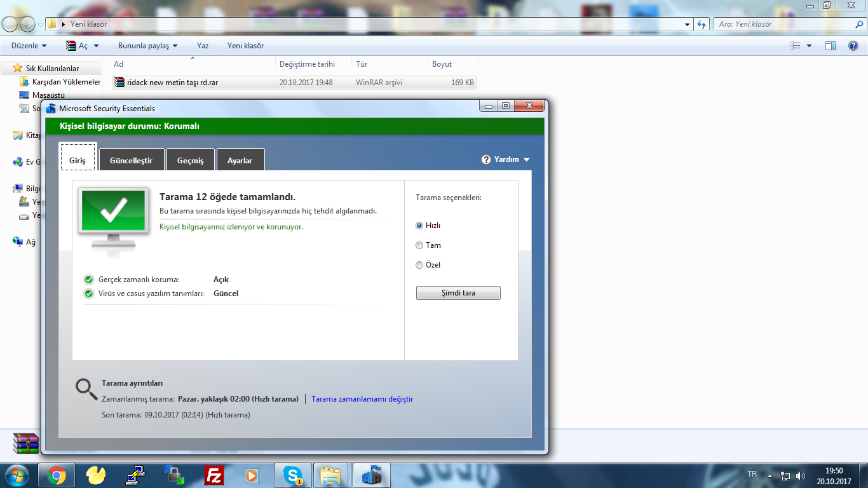Switch to the Geçmiş tab
Viewport: 868px width, 488px height.
(x=191, y=160)
